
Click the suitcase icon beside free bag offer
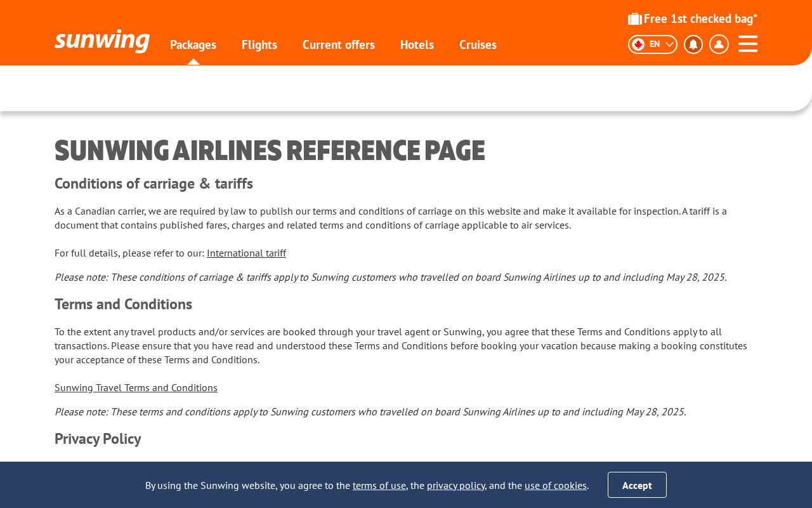coord(635,19)
